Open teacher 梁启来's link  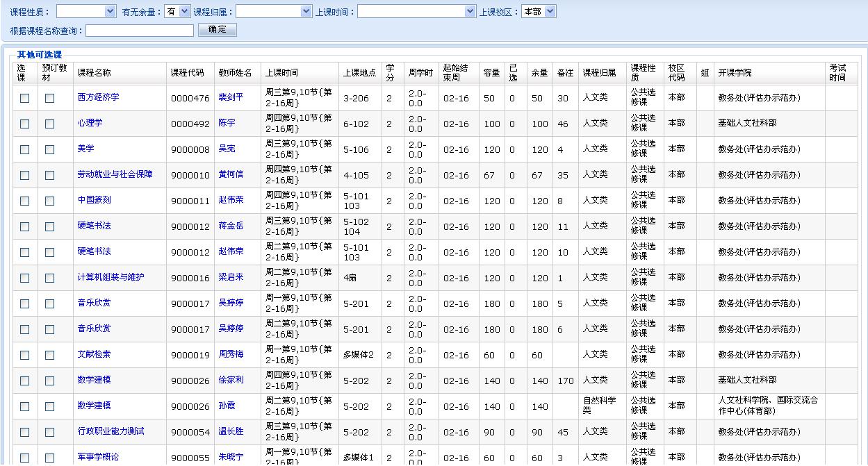[231, 277]
